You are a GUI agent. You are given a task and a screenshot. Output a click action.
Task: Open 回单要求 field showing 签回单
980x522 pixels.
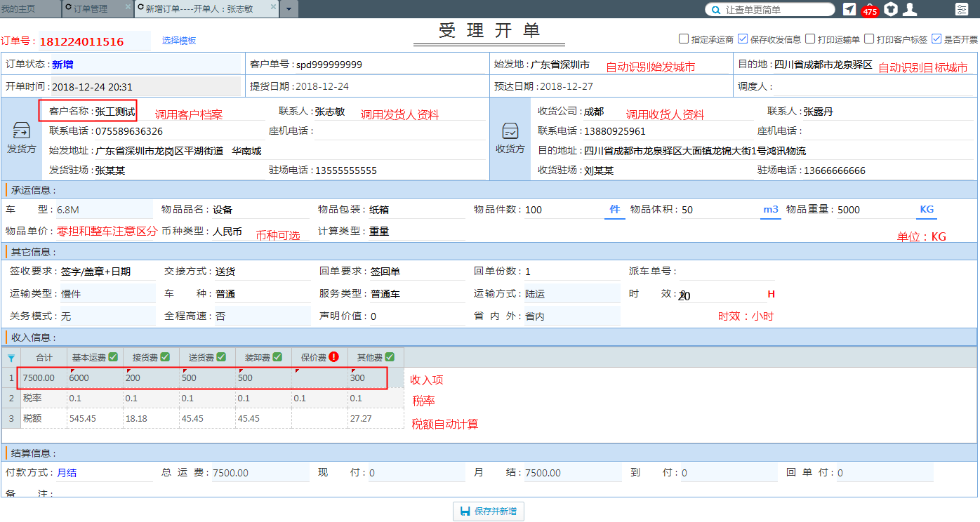(x=417, y=272)
